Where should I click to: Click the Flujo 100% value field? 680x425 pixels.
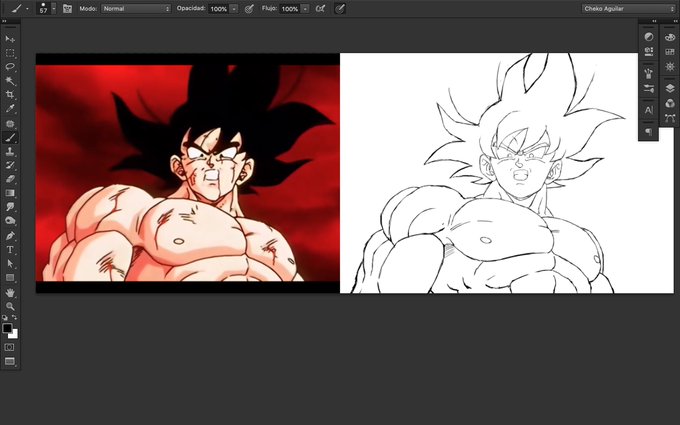point(290,9)
